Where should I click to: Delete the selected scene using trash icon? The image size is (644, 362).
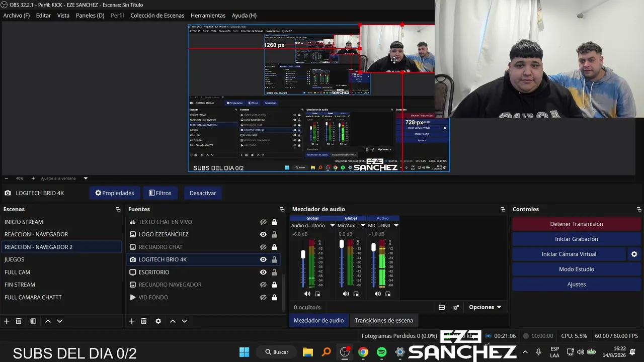(19, 321)
